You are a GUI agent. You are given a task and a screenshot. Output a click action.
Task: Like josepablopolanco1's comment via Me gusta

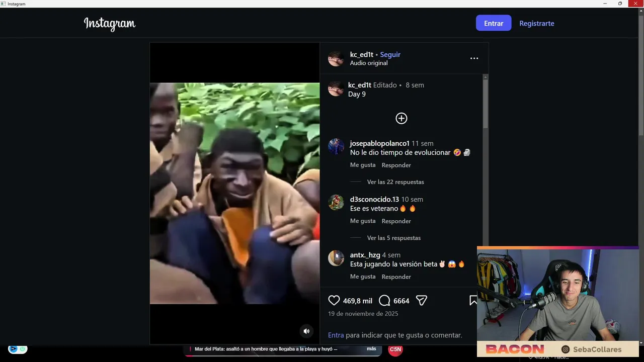click(x=363, y=165)
